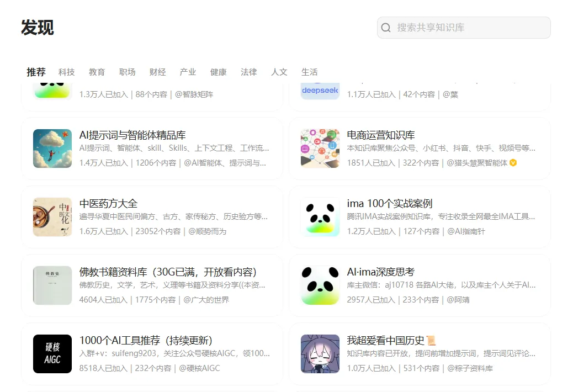Click the 中医药方大全 herb thumbnail

[52, 217]
